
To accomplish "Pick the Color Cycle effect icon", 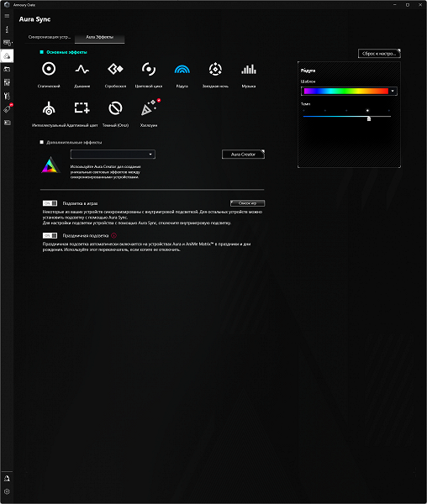I will (x=149, y=69).
